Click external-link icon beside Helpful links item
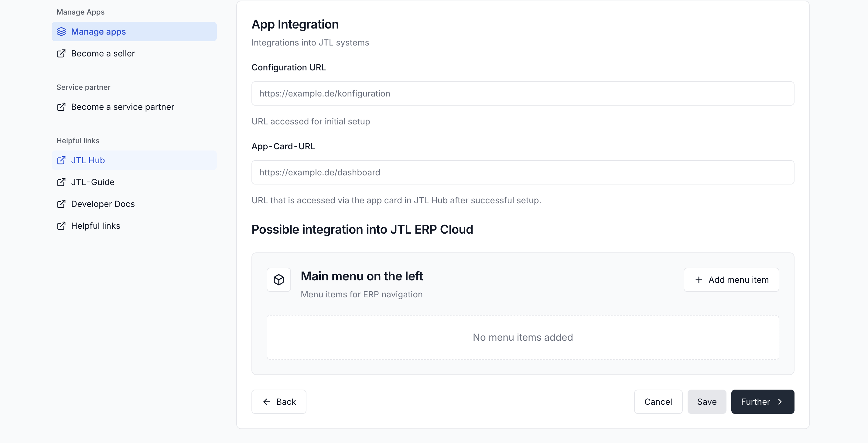868x443 pixels. tap(61, 226)
